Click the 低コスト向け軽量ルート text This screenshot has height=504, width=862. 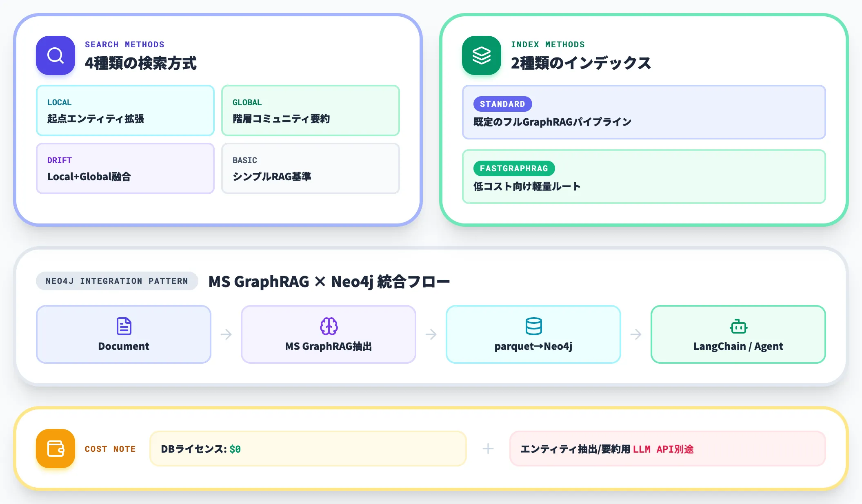[x=527, y=186]
